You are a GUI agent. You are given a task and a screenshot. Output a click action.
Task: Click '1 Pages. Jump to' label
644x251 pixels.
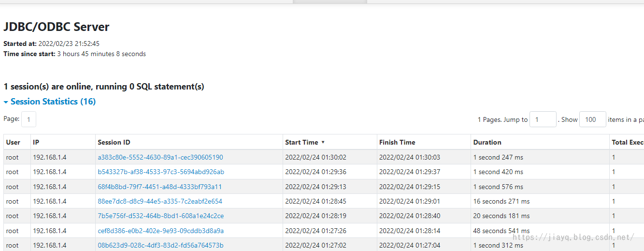point(502,119)
